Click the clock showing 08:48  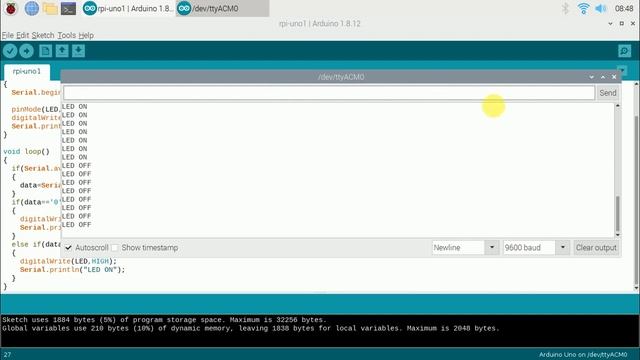click(624, 8)
